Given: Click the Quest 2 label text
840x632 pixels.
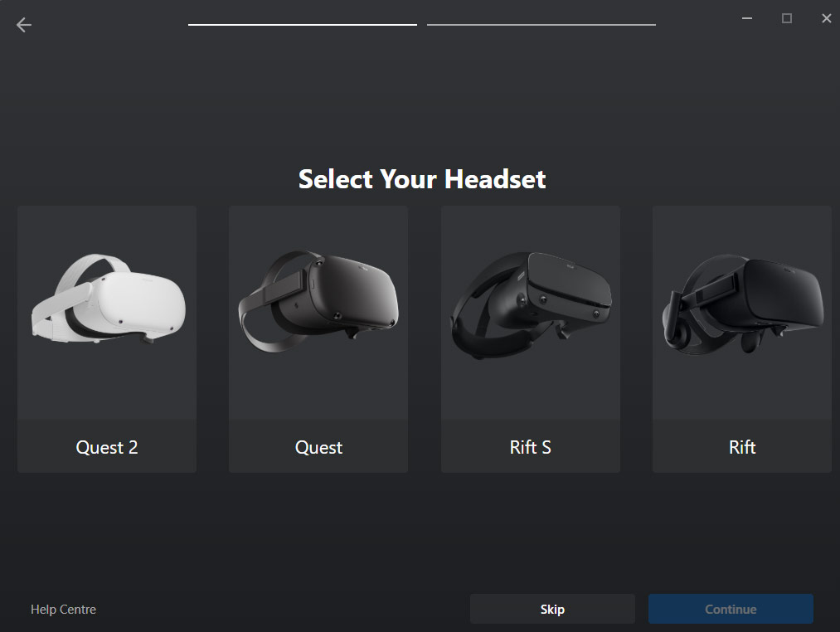Looking at the screenshot, I should coord(107,447).
